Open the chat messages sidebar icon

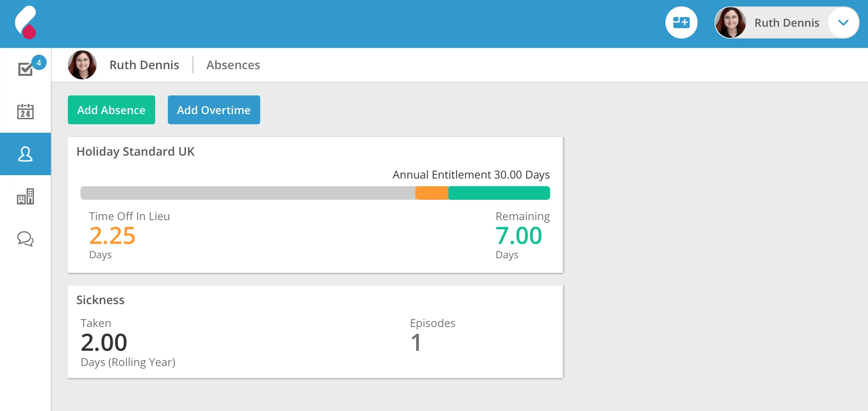click(25, 239)
